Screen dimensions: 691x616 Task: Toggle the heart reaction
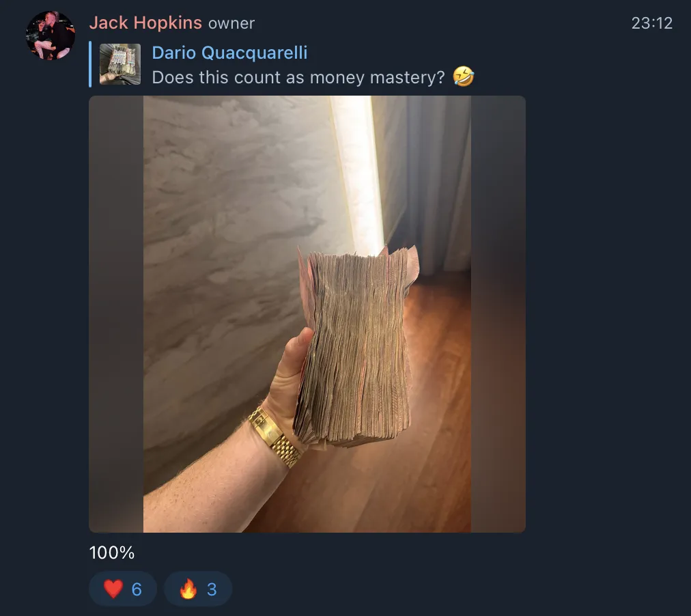123,589
